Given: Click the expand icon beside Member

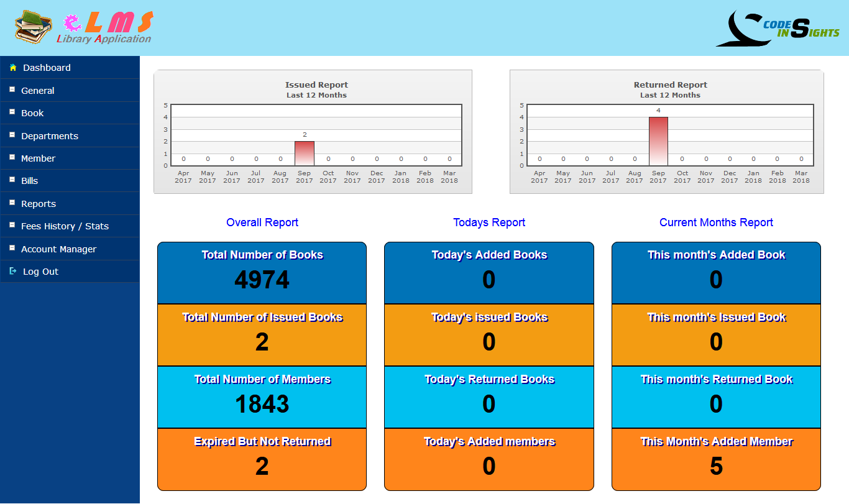Looking at the screenshot, I should pyautogui.click(x=12, y=158).
